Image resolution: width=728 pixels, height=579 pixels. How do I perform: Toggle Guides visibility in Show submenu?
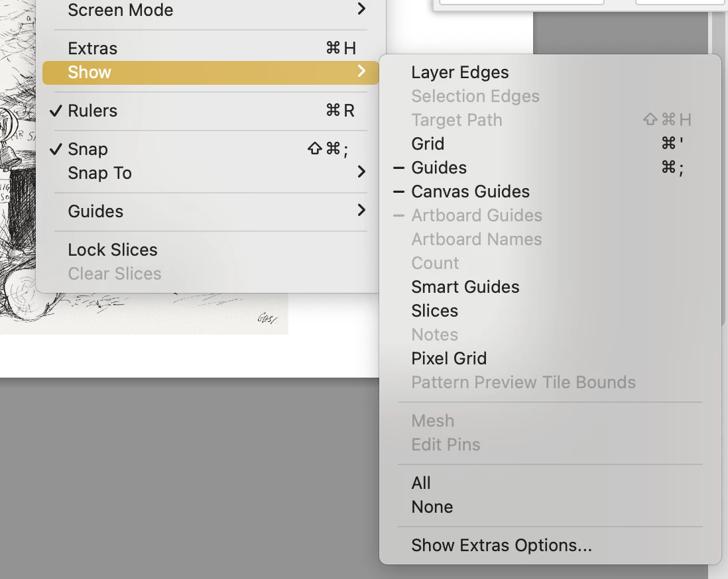point(439,168)
